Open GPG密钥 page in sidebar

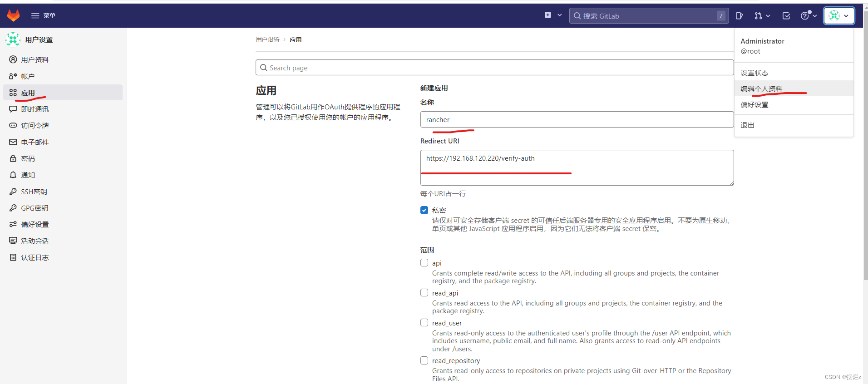coord(63,208)
